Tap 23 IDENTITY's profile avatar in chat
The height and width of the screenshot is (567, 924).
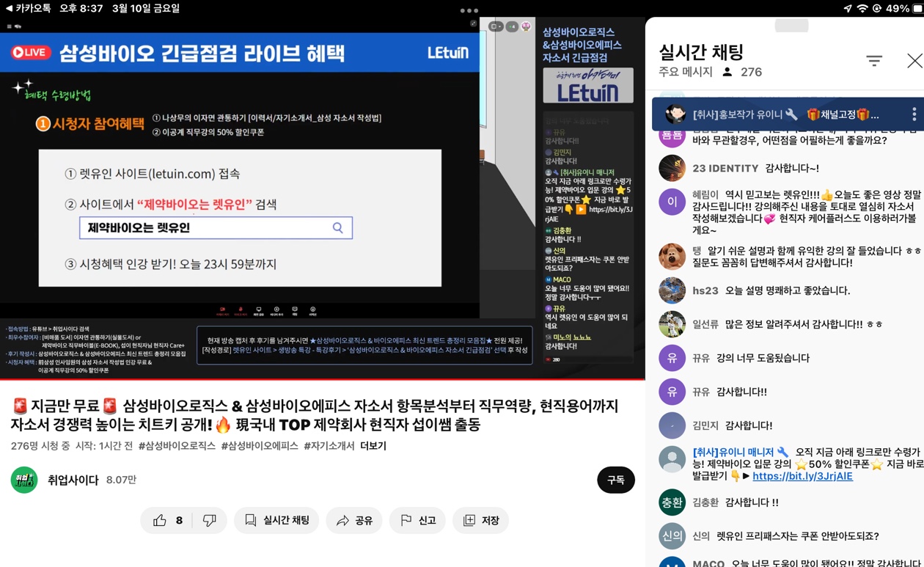click(x=672, y=168)
